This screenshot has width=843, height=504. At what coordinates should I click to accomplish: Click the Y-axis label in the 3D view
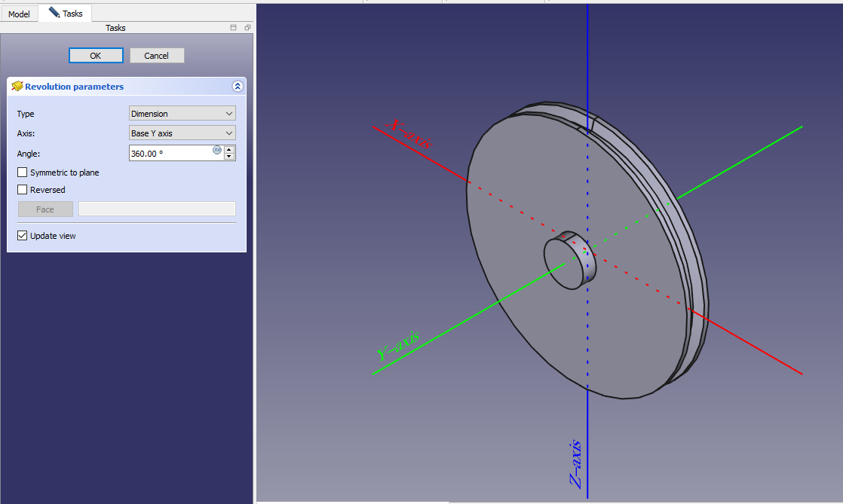397,346
